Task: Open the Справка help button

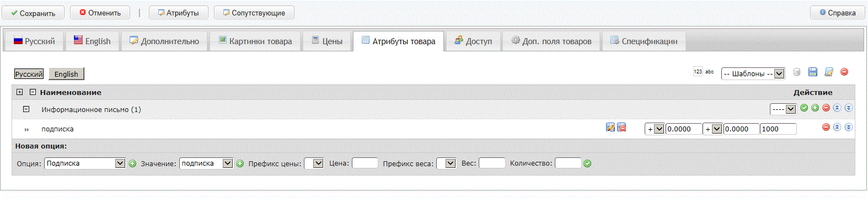Action: 837,13
